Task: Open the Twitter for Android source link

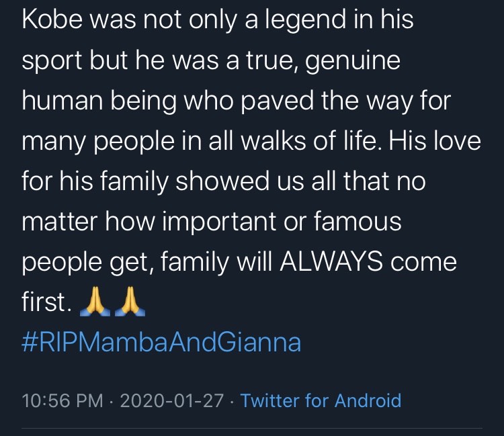Action: click(321, 401)
